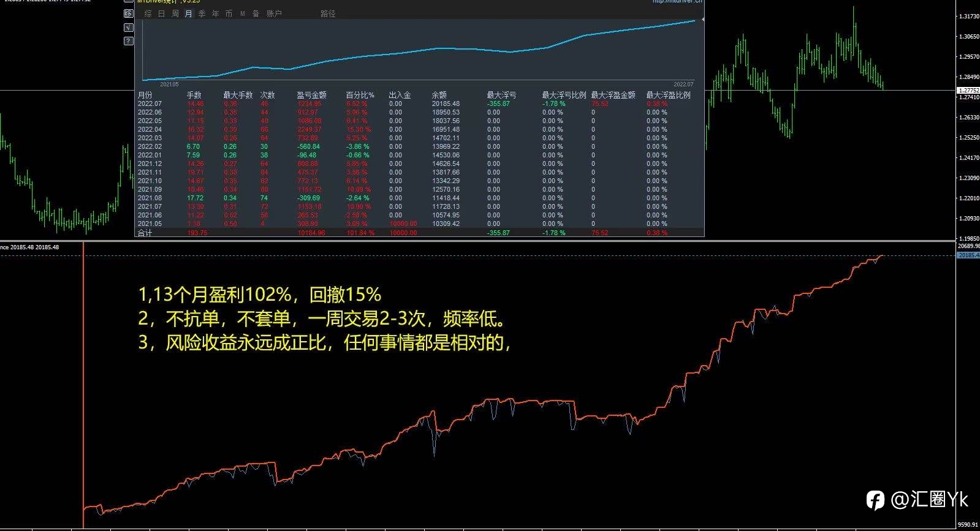Open the 币 currency tab
The height and width of the screenshot is (531, 980).
pyautogui.click(x=229, y=13)
